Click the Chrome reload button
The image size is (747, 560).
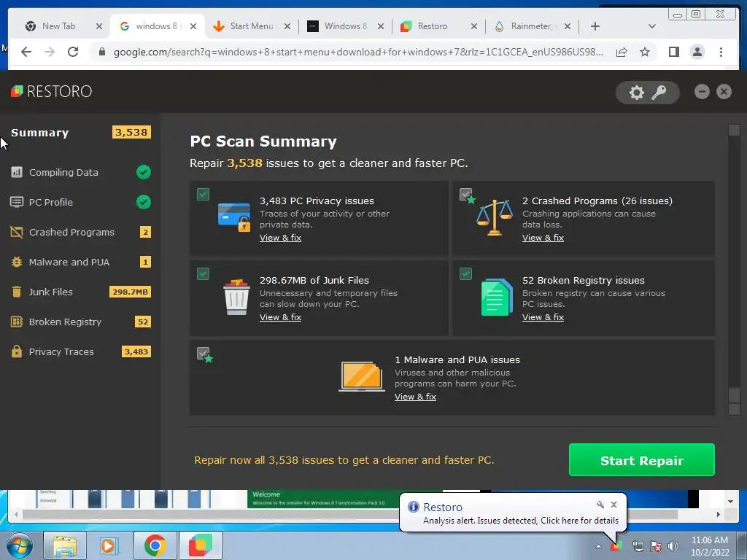coord(73,52)
